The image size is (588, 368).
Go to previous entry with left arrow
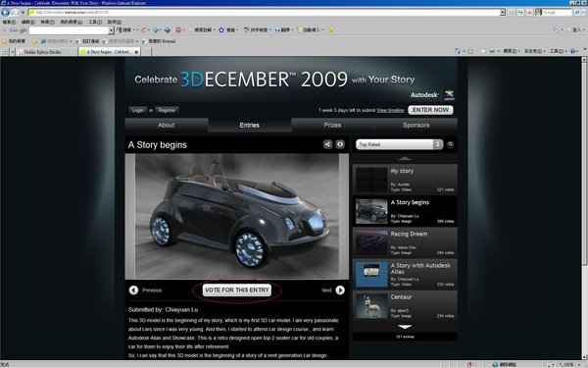[133, 289]
